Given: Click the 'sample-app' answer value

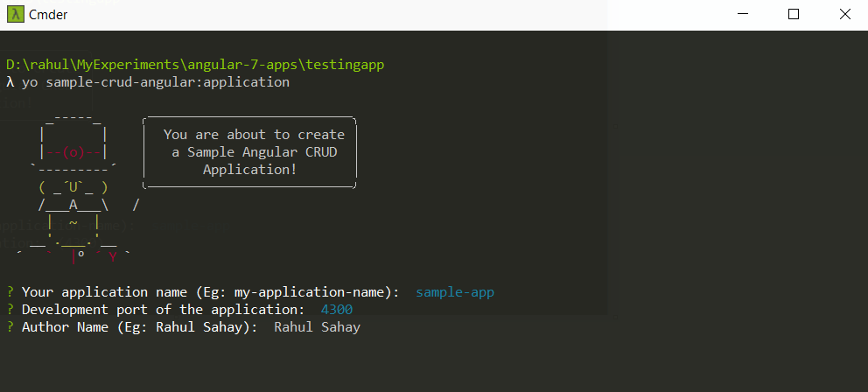Looking at the screenshot, I should click(455, 292).
